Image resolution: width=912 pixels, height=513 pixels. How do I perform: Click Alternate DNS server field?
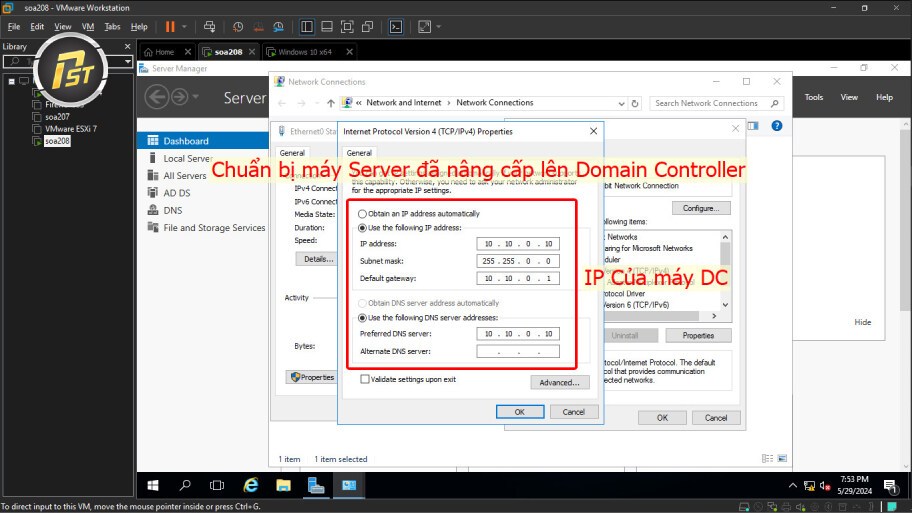518,351
